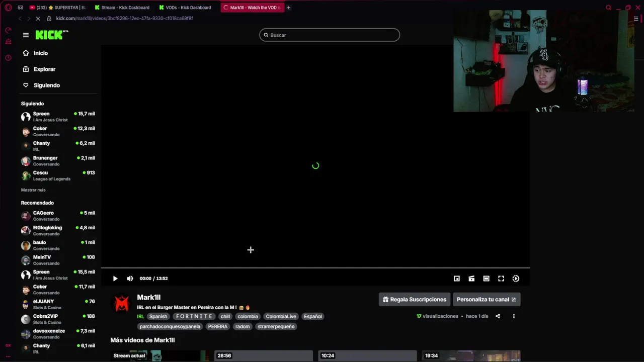Select the chill tag
The image size is (644, 362).
[x=225, y=316]
